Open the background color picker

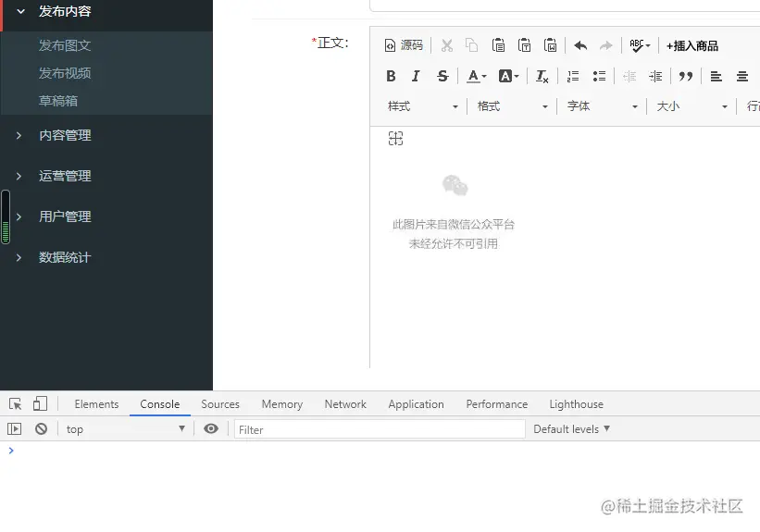pyautogui.click(x=508, y=76)
